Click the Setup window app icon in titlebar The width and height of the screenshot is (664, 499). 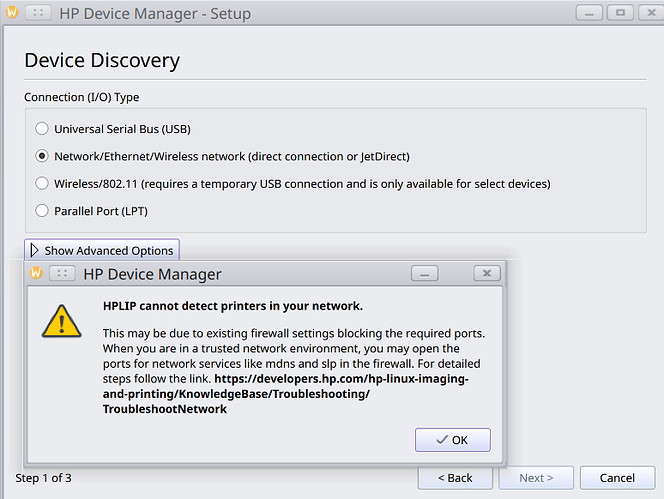pyautogui.click(x=12, y=12)
